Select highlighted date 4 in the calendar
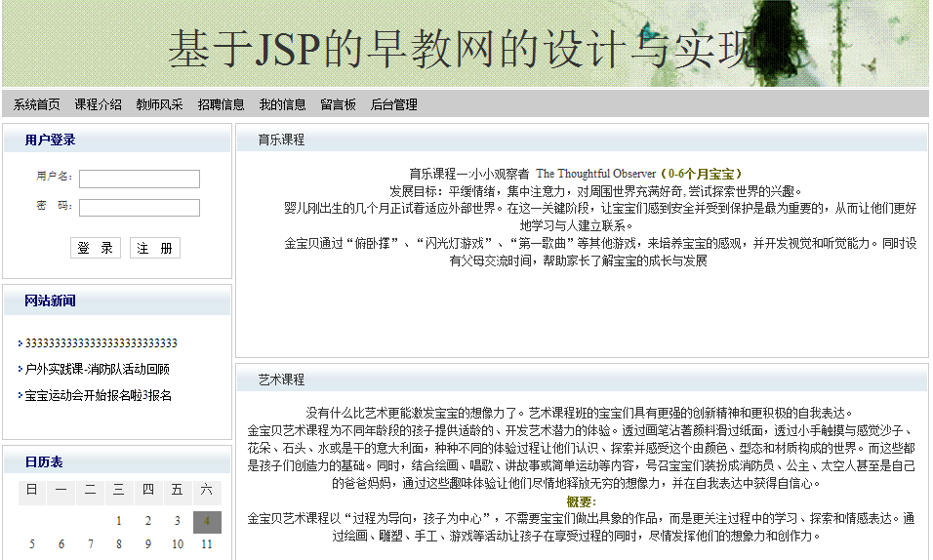Screen dimensions: 933x560 coord(207,522)
